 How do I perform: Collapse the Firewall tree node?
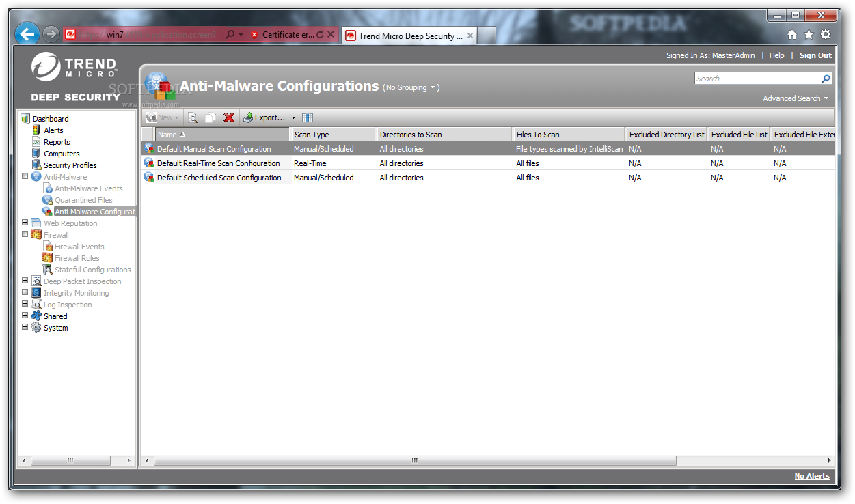25,234
